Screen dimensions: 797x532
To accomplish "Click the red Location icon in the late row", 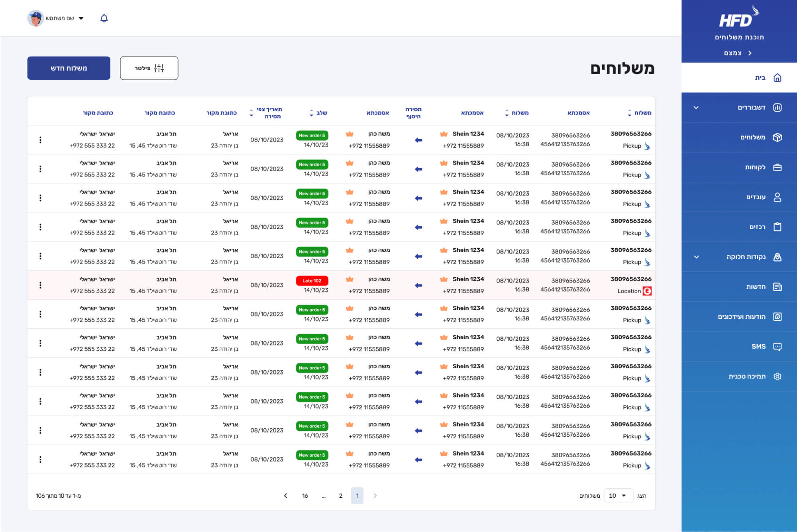I will (647, 291).
